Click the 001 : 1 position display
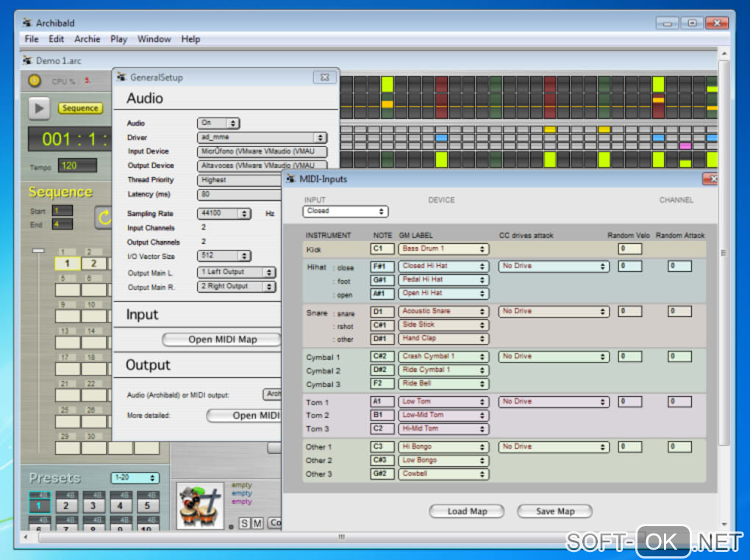750x560 pixels. [70, 139]
